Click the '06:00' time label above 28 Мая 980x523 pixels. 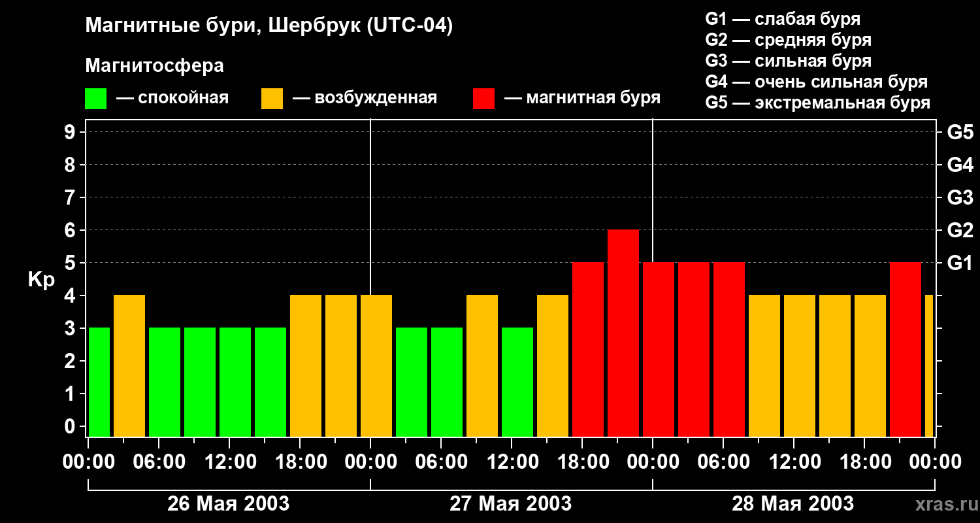(x=723, y=462)
